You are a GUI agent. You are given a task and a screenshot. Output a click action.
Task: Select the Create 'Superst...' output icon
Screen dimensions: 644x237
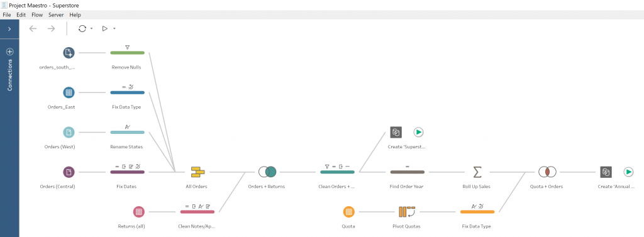pyautogui.click(x=396, y=132)
